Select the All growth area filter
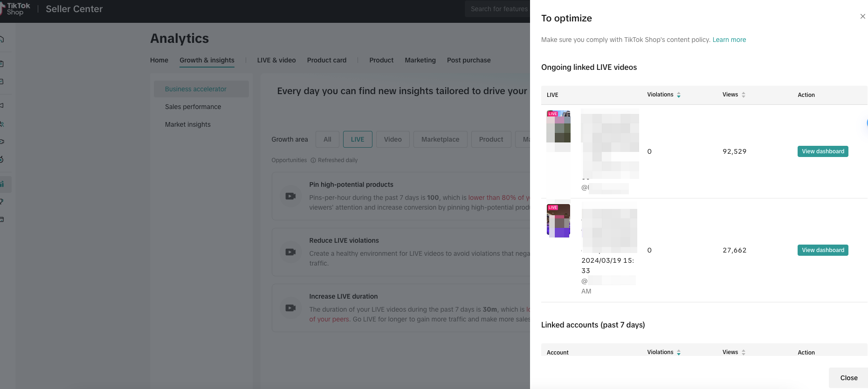 (x=327, y=139)
